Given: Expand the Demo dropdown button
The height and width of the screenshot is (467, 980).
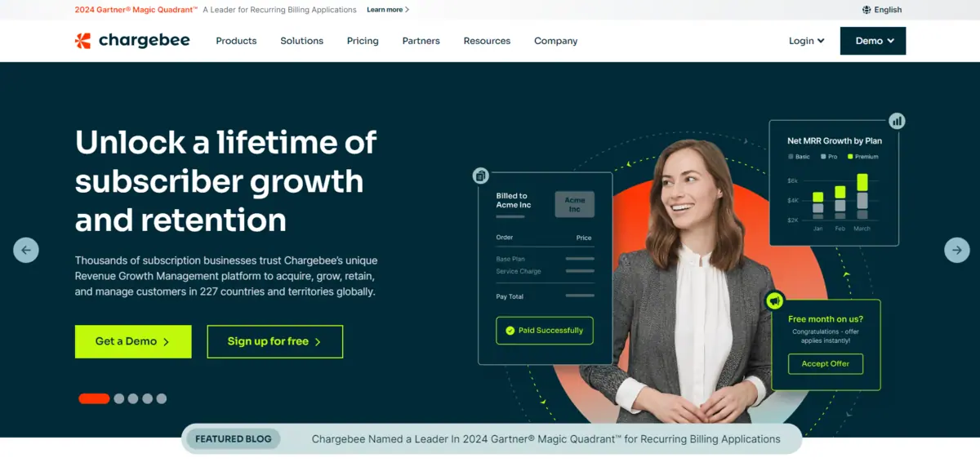Looking at the screenshot, I should (x=873, y=41).
